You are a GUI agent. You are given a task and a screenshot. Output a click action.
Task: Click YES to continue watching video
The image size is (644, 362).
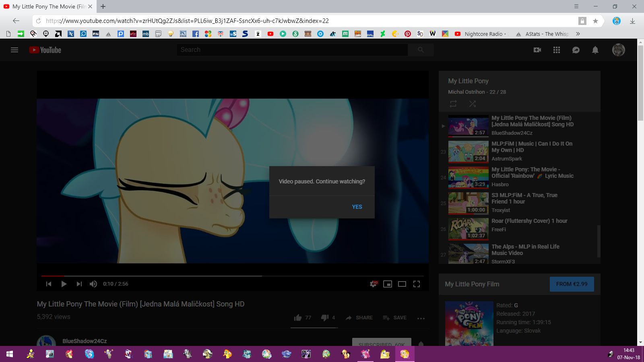(x=357, y=207)
